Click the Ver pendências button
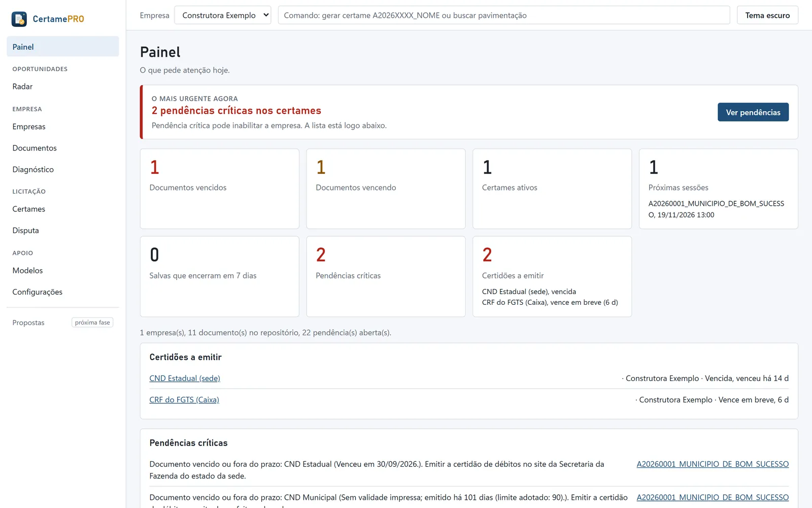Image resolution: width=812 pixels, height=508 pixels. pos(753,112)
